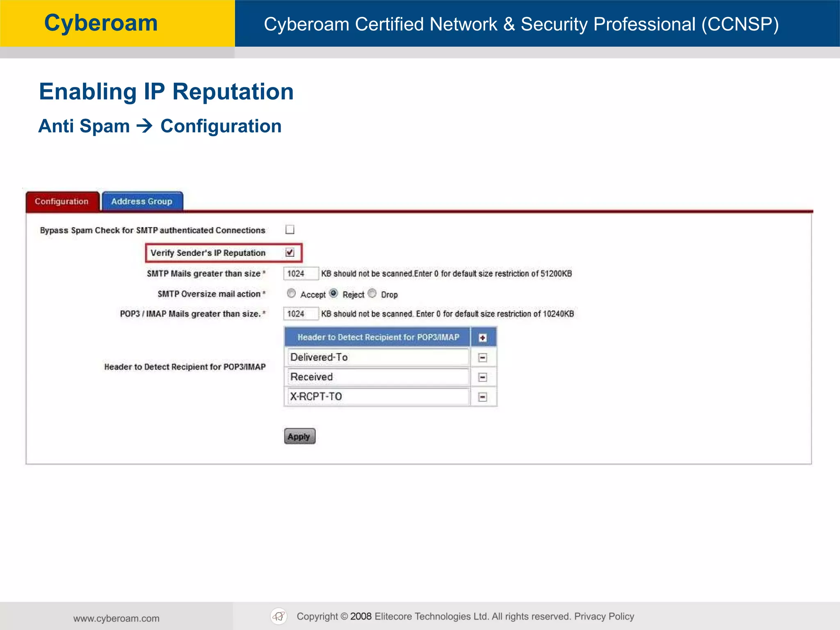
Task: Click the Enabling IP Reputation title
Action: click(x=166, y=91)
